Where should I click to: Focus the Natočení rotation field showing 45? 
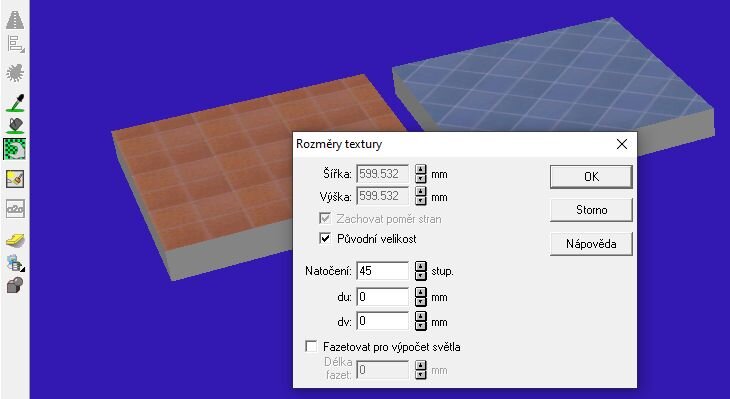[383, 271]
